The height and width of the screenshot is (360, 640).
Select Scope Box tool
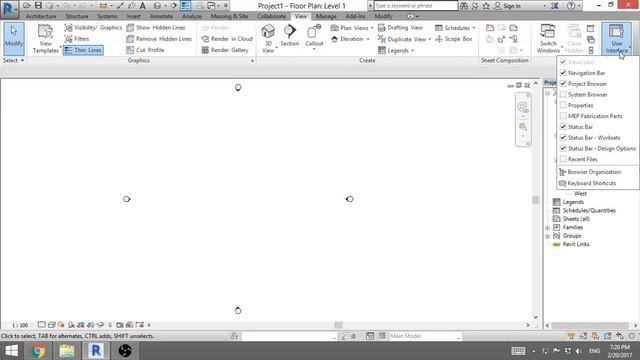(x=453, y=39)
